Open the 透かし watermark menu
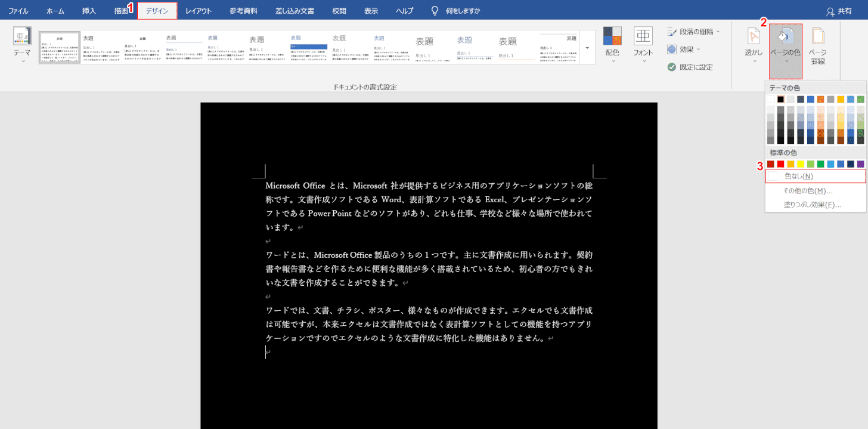This screenshot has height=429, width=868. pyautogui.click(x=754, y=45)
